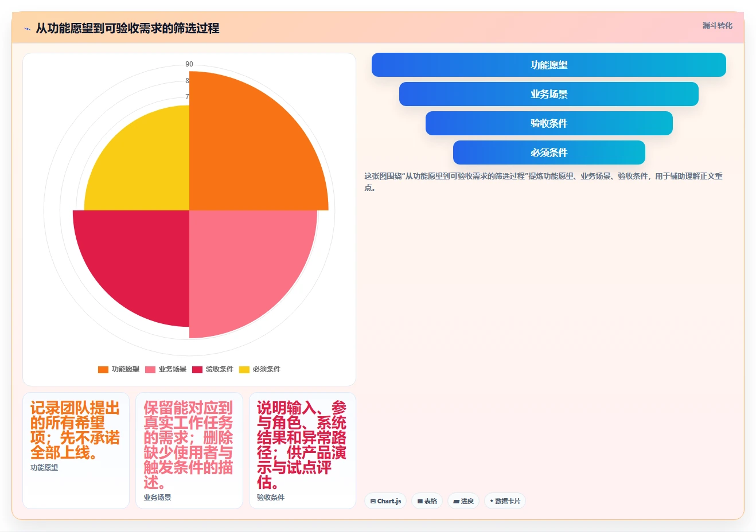Viewport: 756px width, 532px height.
Task: Click the 功能愿望 legend label
Action: pos(126,369)
